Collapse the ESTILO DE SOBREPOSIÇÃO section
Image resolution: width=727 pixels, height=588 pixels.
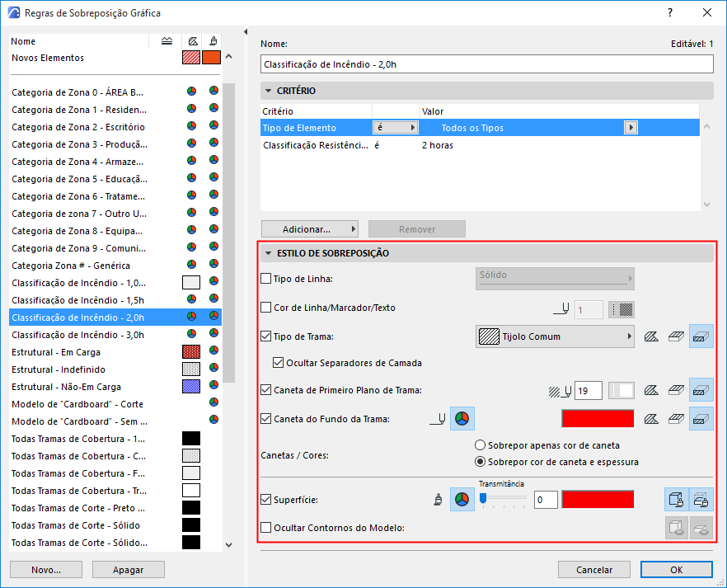268,253
